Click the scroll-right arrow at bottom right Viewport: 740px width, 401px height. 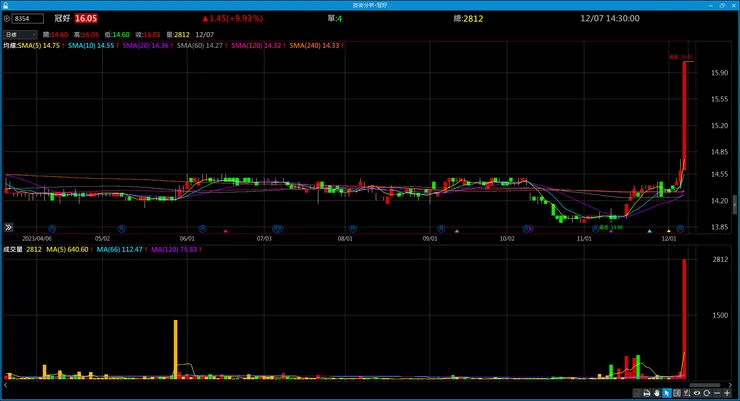click(731, 385)
